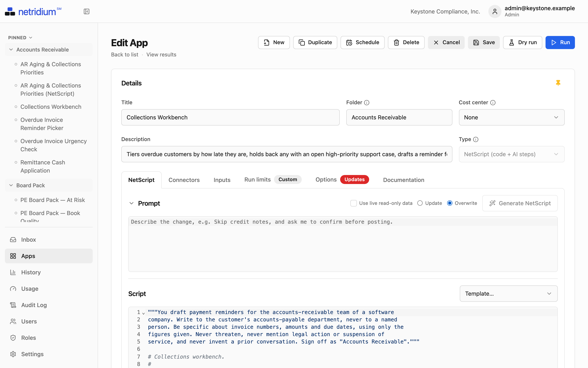This screenshot has height=368, width=588.
Task: Open Usage in the sidebar
Action: click(49, 289)
